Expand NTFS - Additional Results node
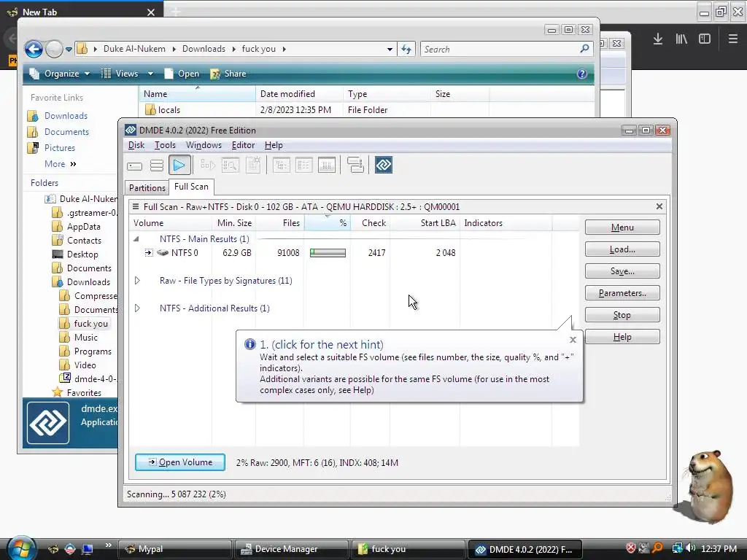 [137, 308]
